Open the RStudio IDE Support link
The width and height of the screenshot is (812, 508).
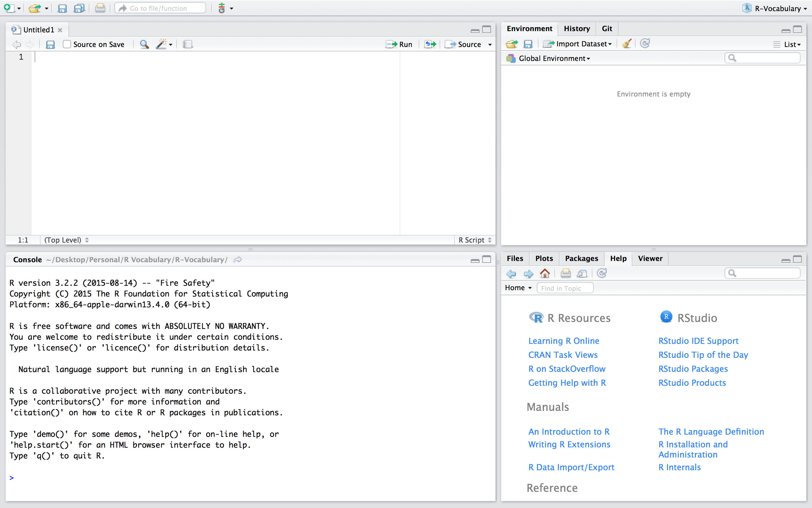click(x=698, y=341)
